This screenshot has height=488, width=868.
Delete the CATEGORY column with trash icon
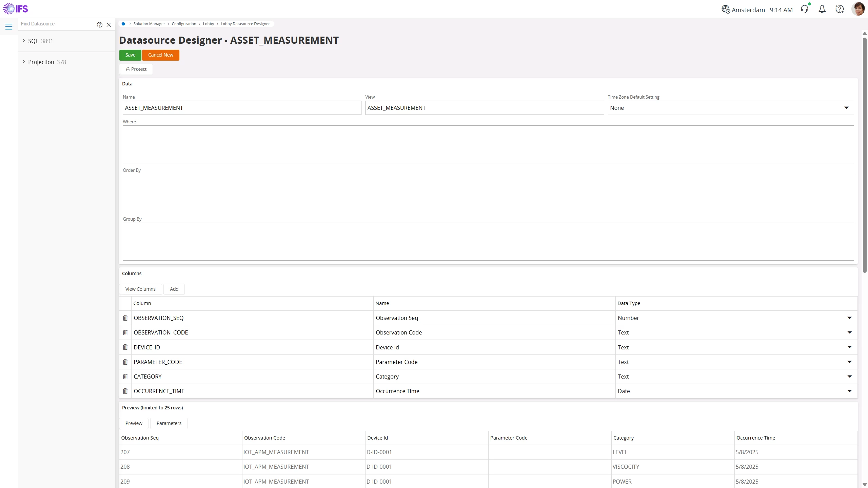point(125,377)
